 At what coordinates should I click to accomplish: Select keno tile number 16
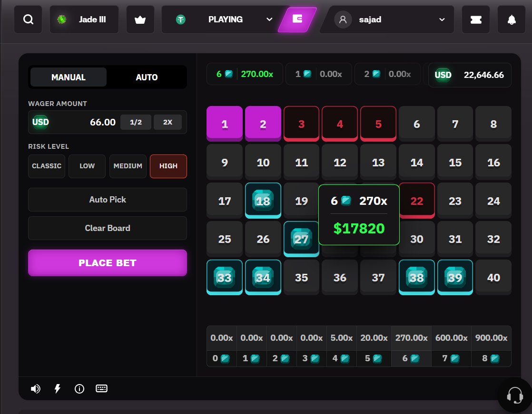coord(493,162)
